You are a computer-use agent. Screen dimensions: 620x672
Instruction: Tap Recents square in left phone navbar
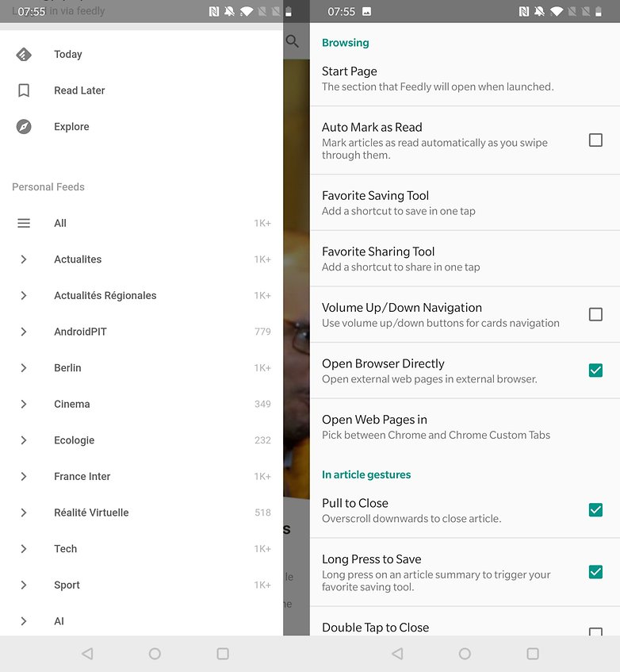click(223, 654)
